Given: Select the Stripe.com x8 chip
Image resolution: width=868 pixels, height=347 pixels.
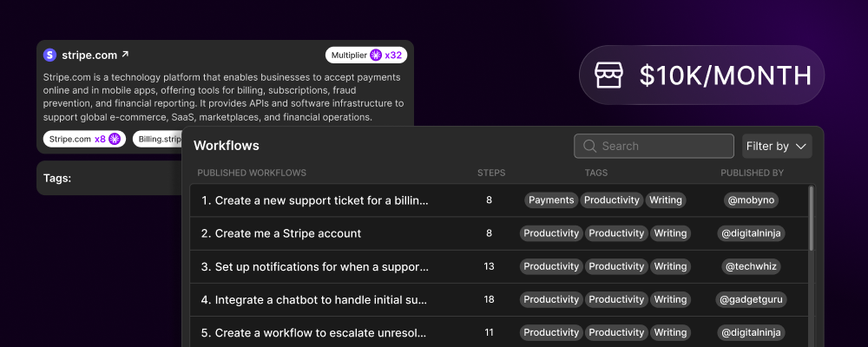Looking at the screenshot, I should coord(85,139).
